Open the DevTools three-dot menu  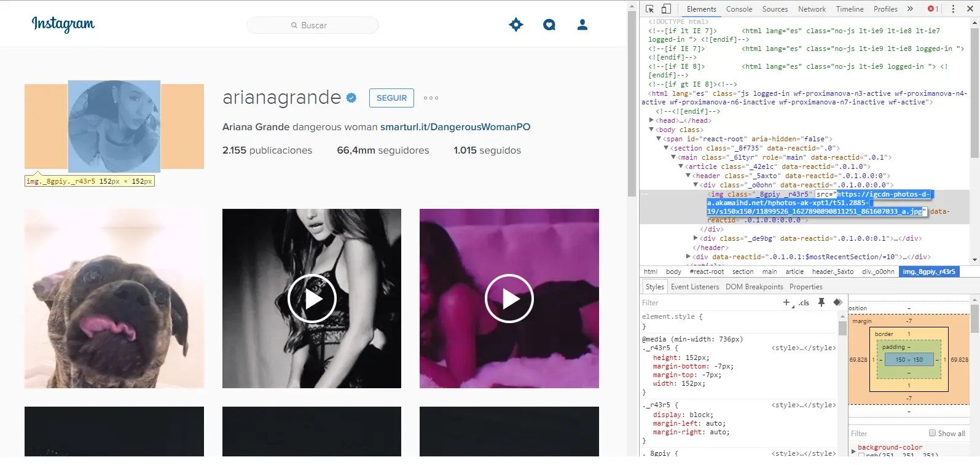coord(953,9)
